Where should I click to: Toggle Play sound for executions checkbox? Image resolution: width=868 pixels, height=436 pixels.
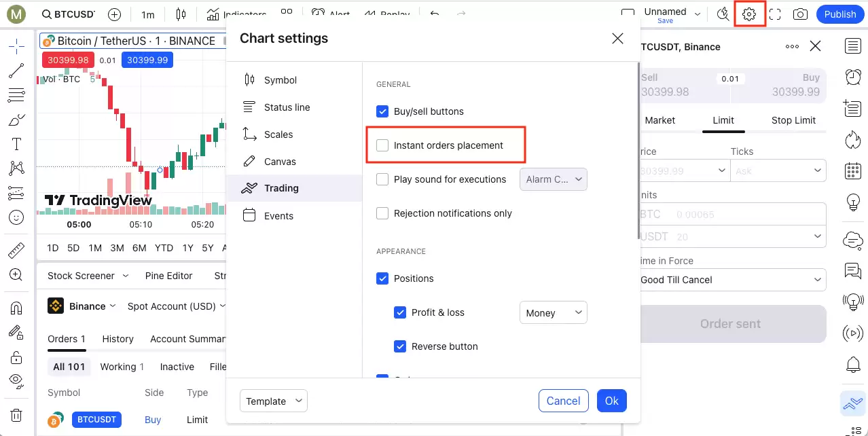(x=382, y=179)
